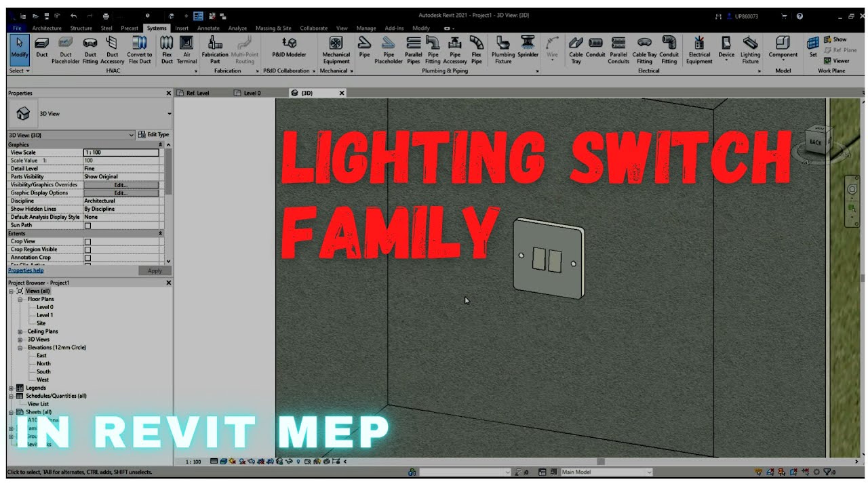Select the Conduit Fitting tool

[669, 49]
